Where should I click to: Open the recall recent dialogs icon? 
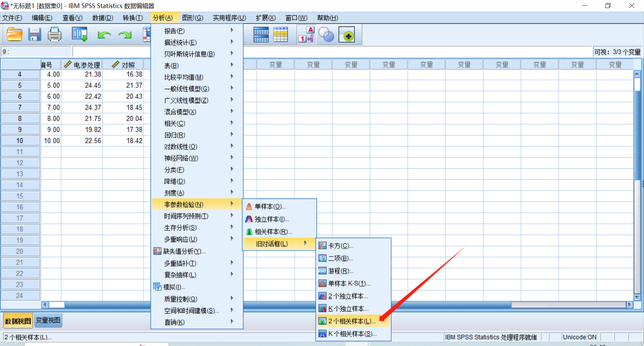79,35
